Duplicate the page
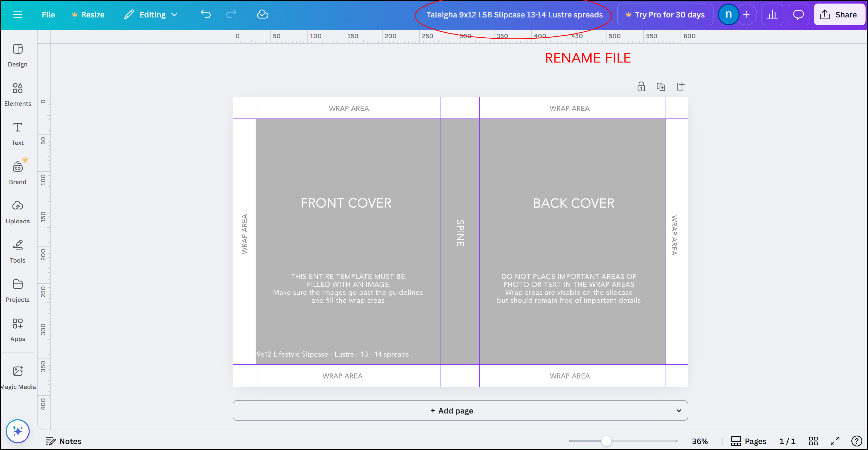The image size is (868, 450). tap(661, 87)
